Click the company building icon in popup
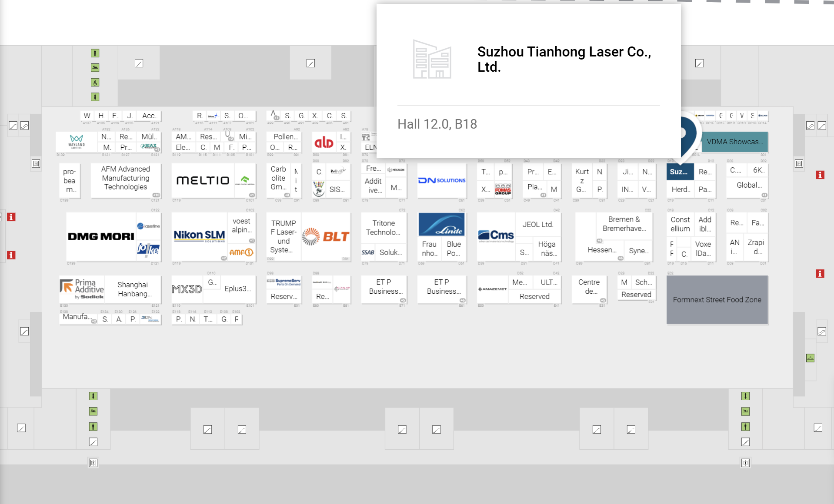 point(432,60)
